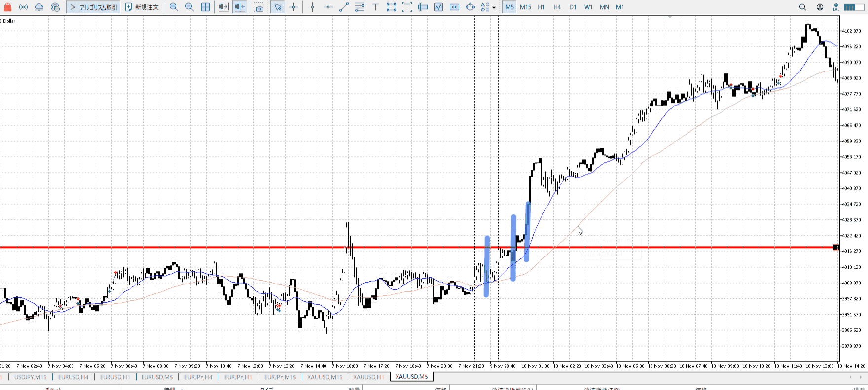Switch to the EURUSD,H4 chart tab
868x390 pixels.
tap(73, 377)
